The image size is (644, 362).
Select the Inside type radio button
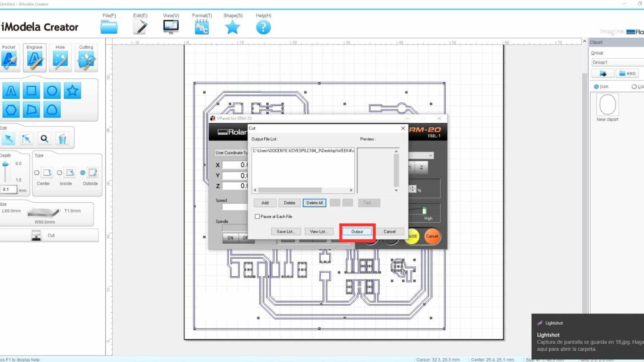click(x=59, y=173)
